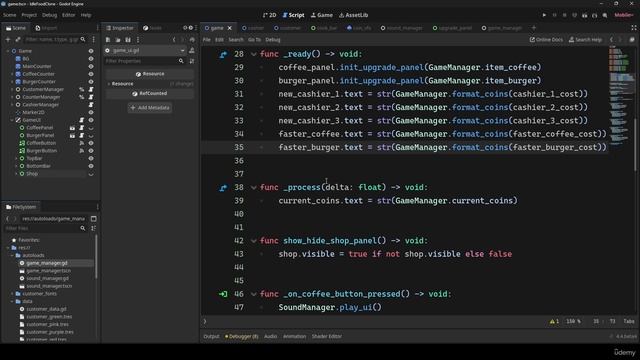The width and height of the screenshot is (640, 360).
Task: Open the scene icon on CoffeePanel row
Action: coord(72,128)
